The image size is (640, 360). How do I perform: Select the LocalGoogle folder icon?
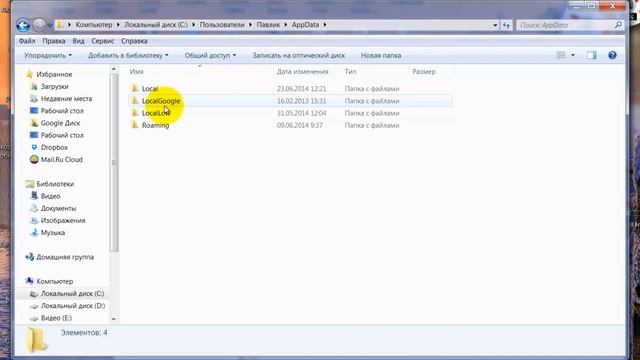point(135,100)
